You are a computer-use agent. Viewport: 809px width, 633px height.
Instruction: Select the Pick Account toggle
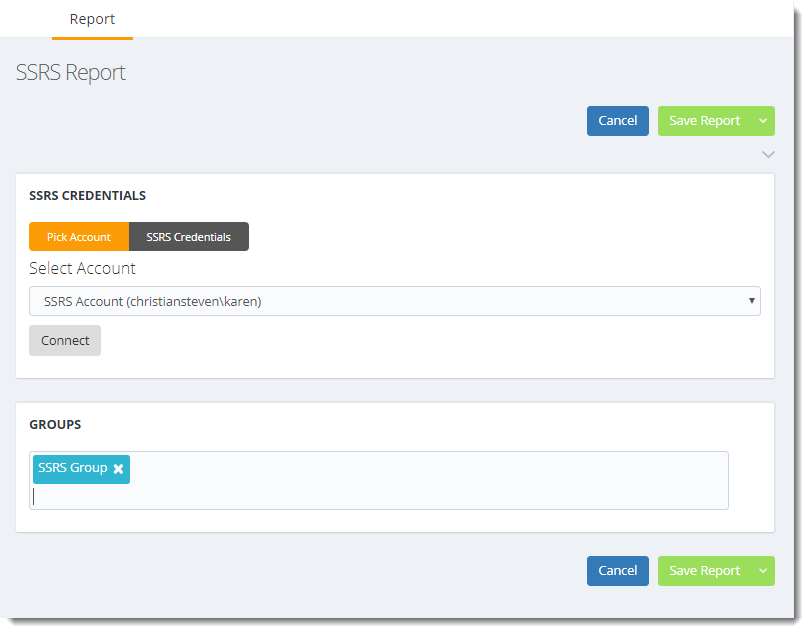pos(79,237)
